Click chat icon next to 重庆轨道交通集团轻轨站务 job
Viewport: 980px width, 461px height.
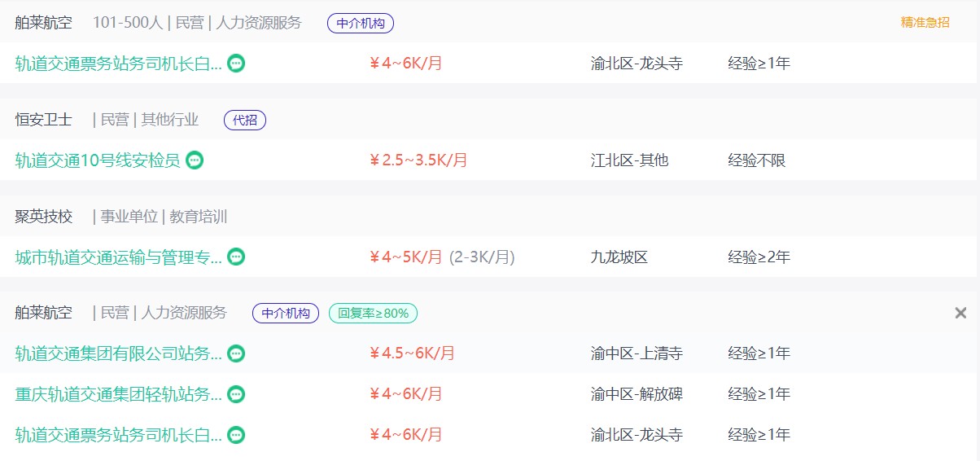click(x=236, y=394)
